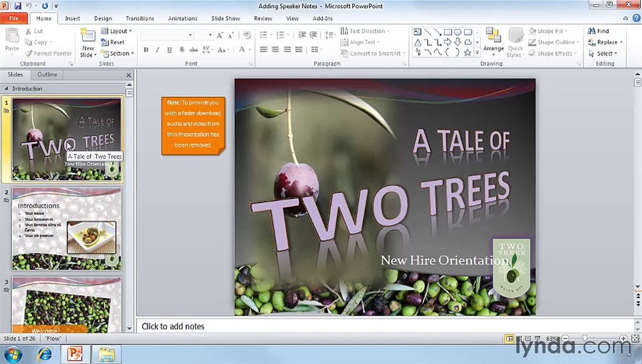
Task: Open the font name combo box
Action: click(167, 35)
